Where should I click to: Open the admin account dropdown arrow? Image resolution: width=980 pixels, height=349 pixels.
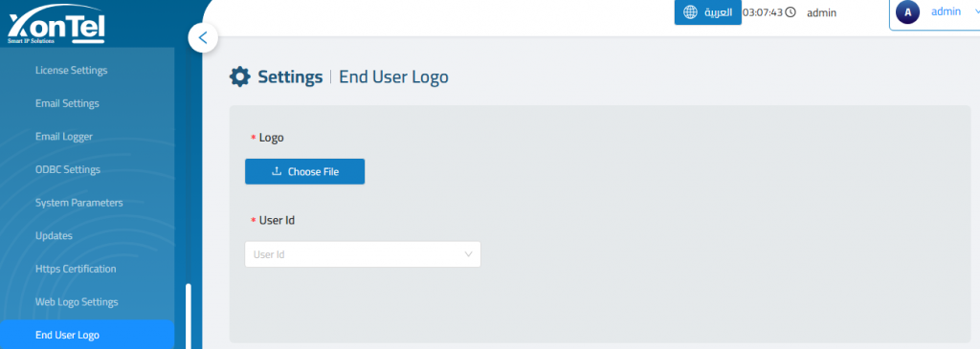click(x=975, y=11)
